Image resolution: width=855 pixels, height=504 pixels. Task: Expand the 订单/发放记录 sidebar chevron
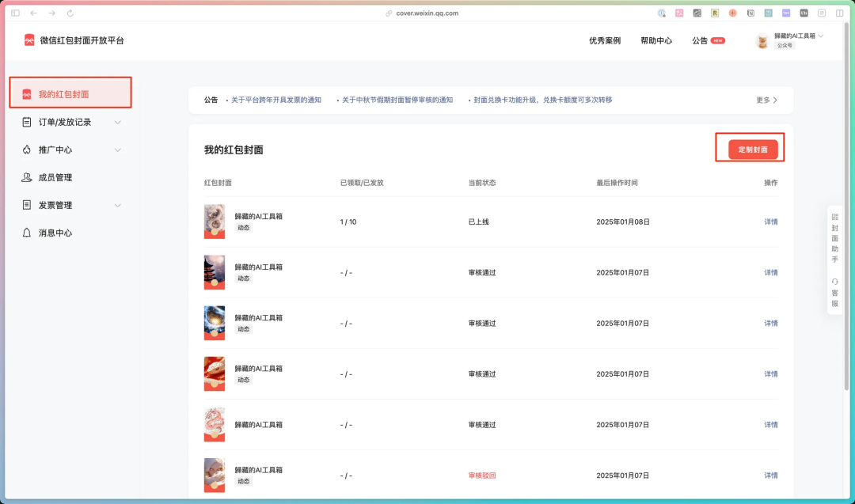pyautogui.click(x=118, y=122)
